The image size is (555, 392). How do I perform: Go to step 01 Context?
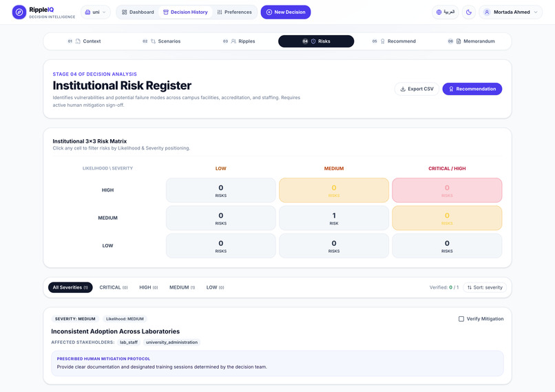84,41
